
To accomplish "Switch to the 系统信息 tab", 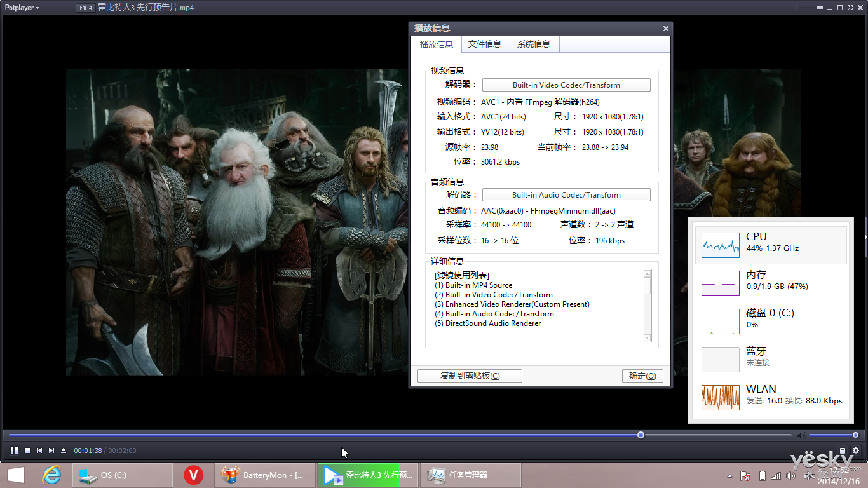I will coord(534,44).
